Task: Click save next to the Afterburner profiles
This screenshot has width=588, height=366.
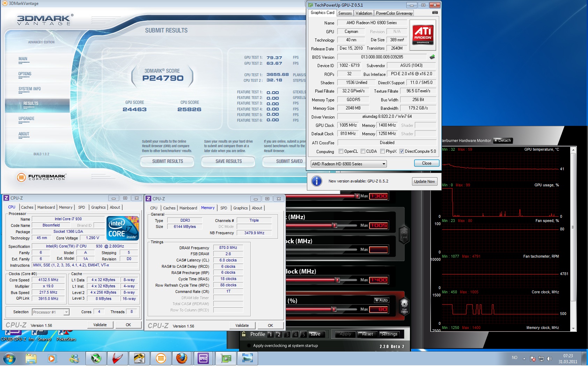Action: (x=315, y=334)
